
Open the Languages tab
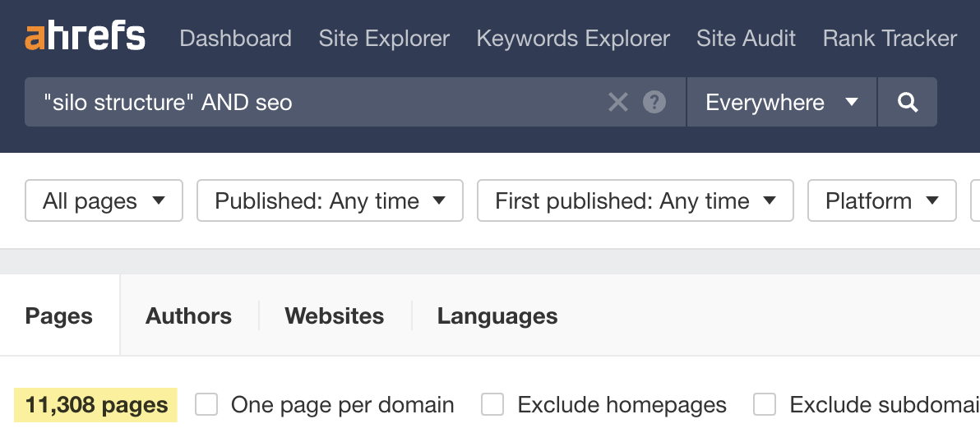(497, 315)
